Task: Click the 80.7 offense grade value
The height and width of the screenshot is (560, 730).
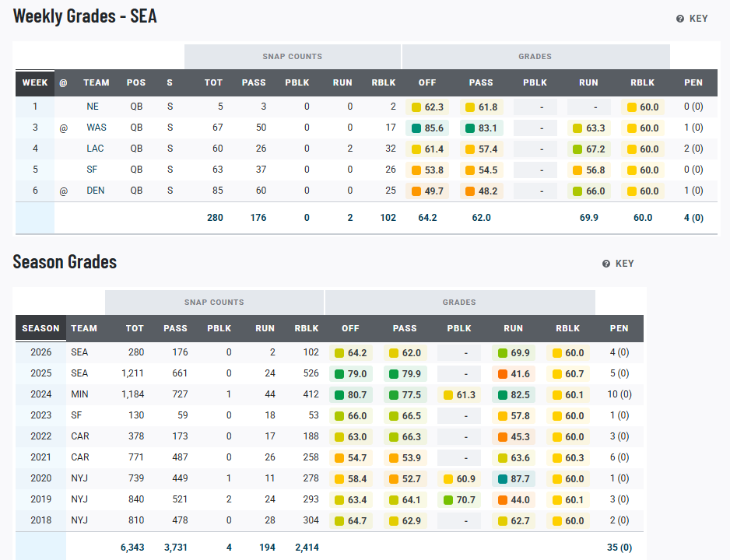Action: [357, 395]
